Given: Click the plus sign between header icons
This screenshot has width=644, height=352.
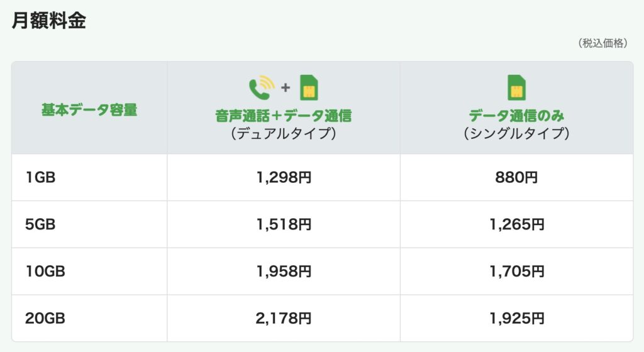Looking at the screenshot, I should coord(286,88).
